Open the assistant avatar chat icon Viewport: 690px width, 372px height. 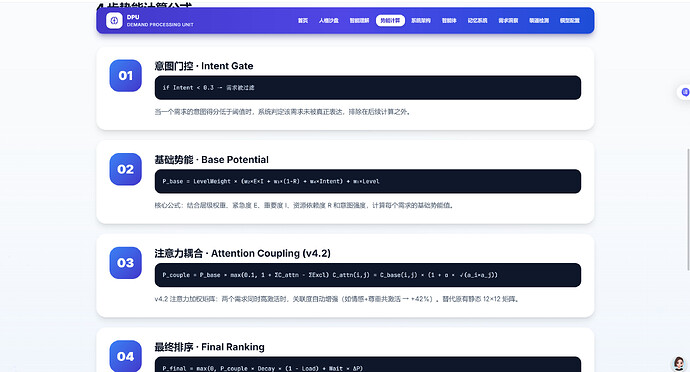click(679, 363)
